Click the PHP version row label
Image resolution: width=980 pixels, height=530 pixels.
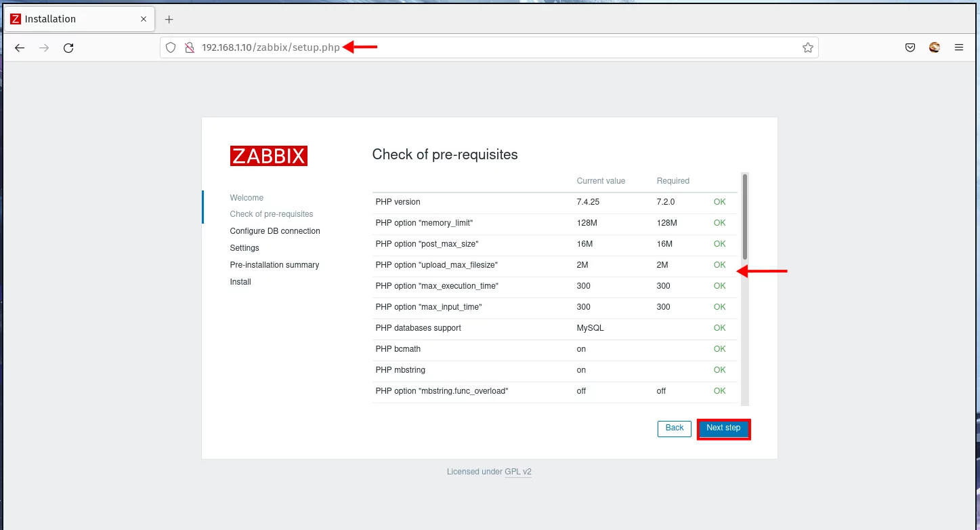398,202
